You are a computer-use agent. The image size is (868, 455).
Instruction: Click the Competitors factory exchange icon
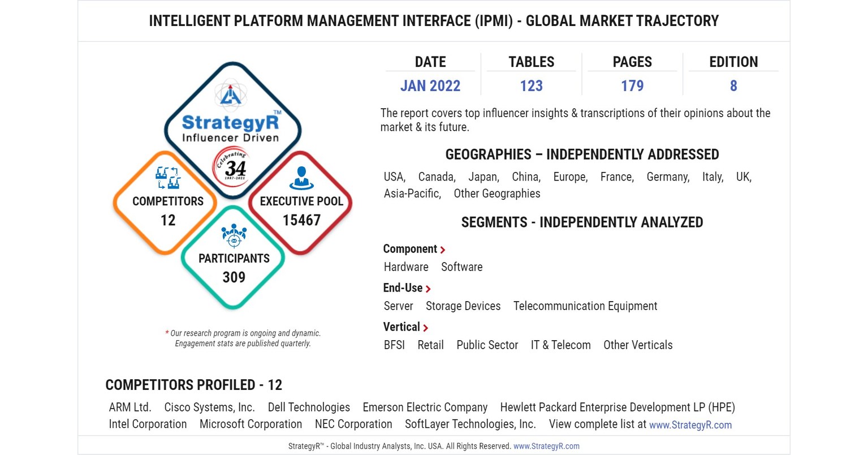[x=168, y=178]
